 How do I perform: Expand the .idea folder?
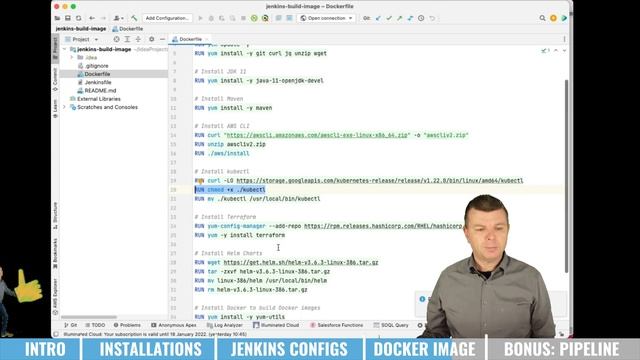pos(72,58)
